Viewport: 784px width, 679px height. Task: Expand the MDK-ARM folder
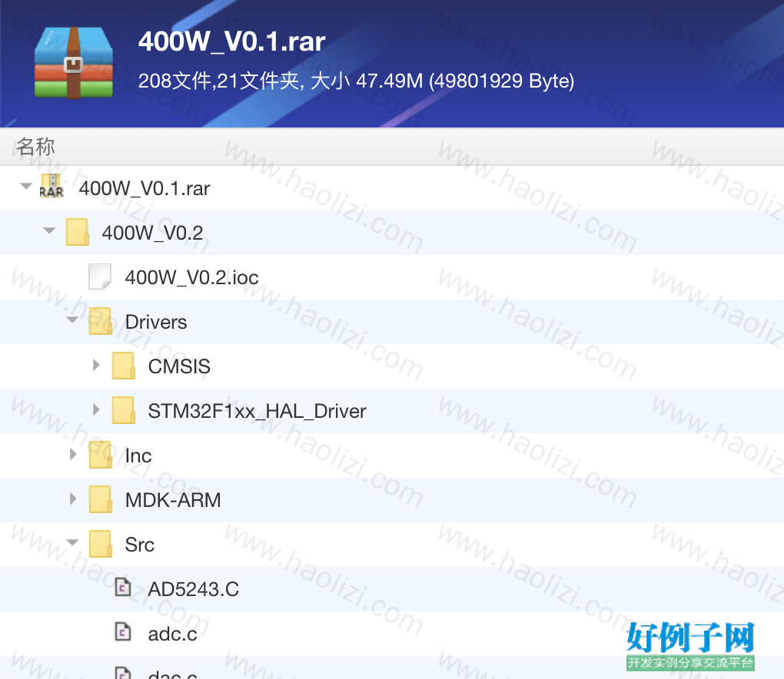[73, 498]
